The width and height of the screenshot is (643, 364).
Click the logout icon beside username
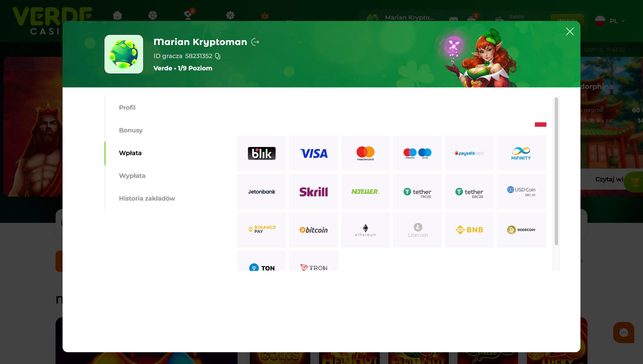255,42
